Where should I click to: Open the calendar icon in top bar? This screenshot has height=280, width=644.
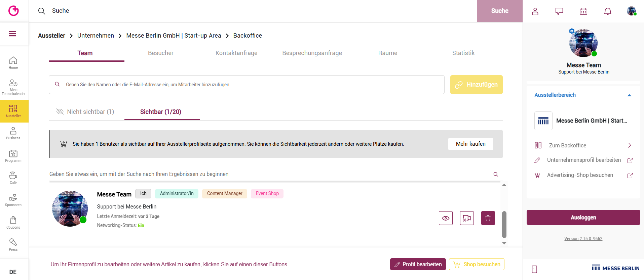583,11
